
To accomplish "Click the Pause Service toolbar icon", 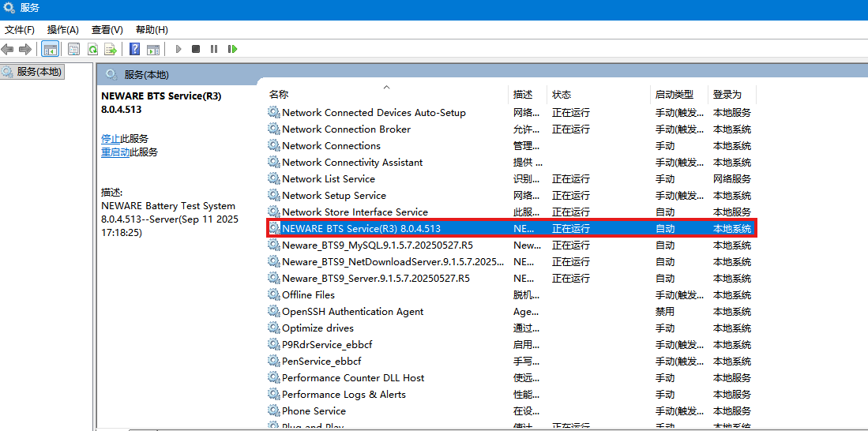I will [214, 49].
